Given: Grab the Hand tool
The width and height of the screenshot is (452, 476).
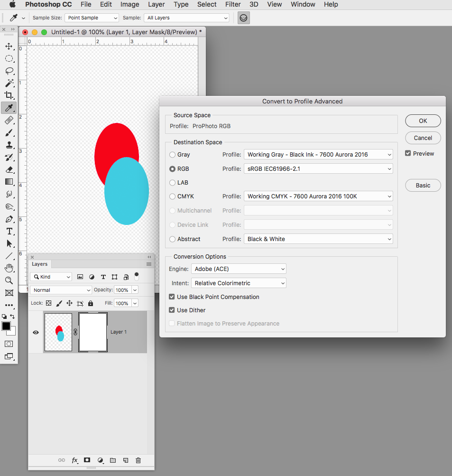Looking at the screenshot, I should (x=9, y=268).
